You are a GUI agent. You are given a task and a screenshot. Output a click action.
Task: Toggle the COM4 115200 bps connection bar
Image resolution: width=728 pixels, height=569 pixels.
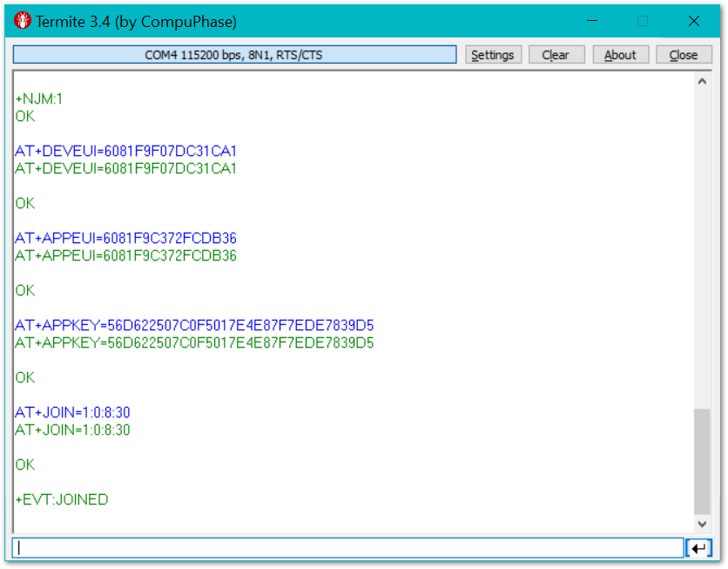point(234,55)
